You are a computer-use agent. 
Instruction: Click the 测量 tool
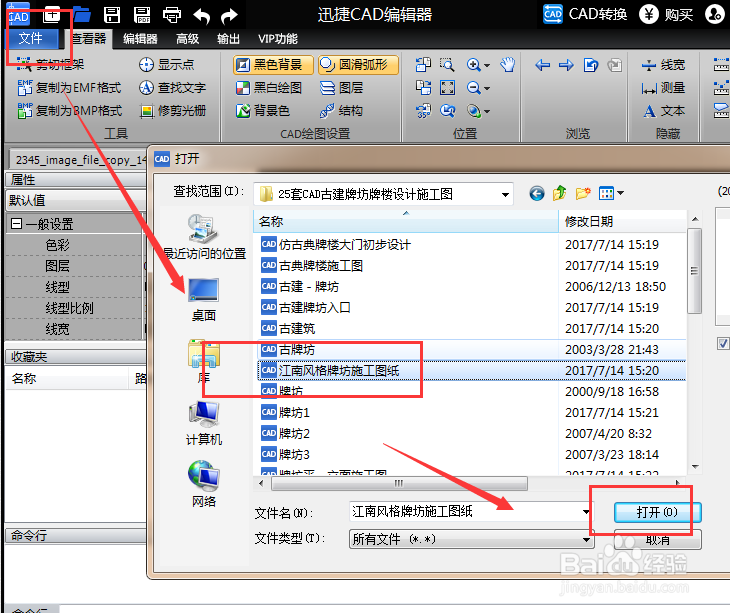663,88
